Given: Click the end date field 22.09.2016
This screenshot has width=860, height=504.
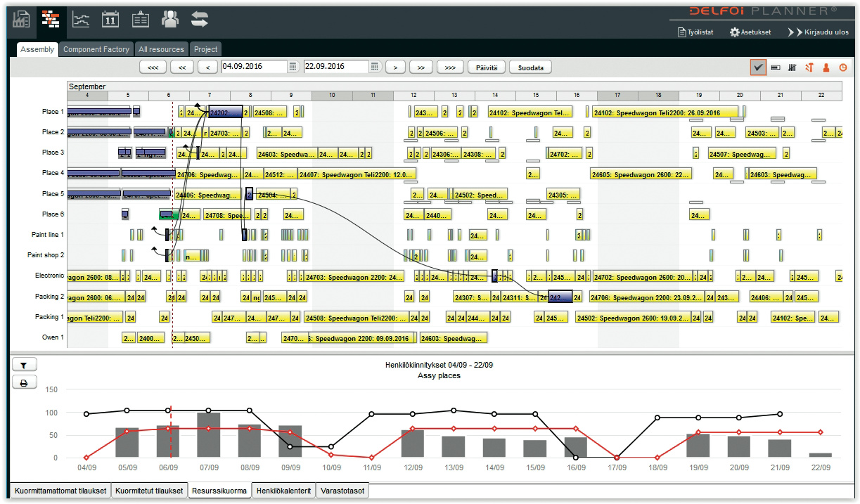Looking at the screenshot, I should 337,67.
